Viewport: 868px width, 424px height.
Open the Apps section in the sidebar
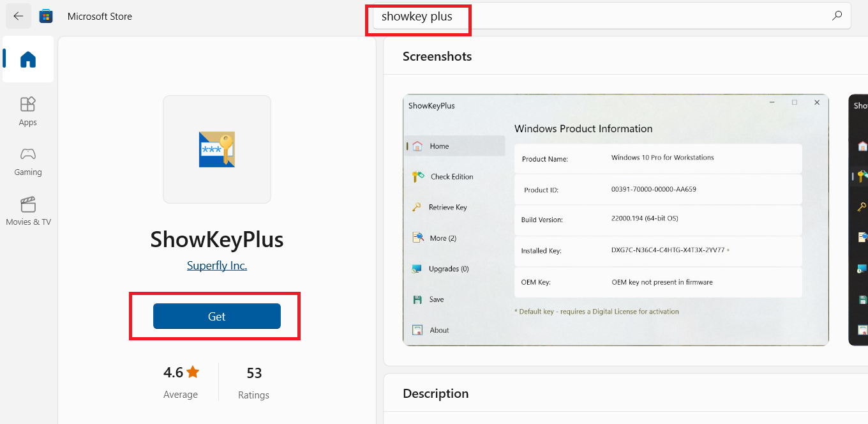[28, 111]
